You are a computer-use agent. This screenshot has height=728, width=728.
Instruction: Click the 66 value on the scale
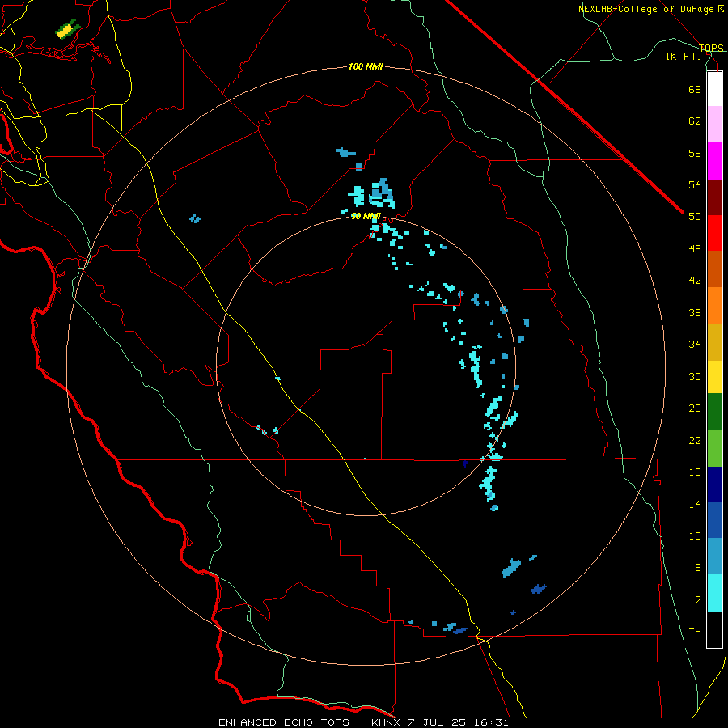[x=695, y=89]
